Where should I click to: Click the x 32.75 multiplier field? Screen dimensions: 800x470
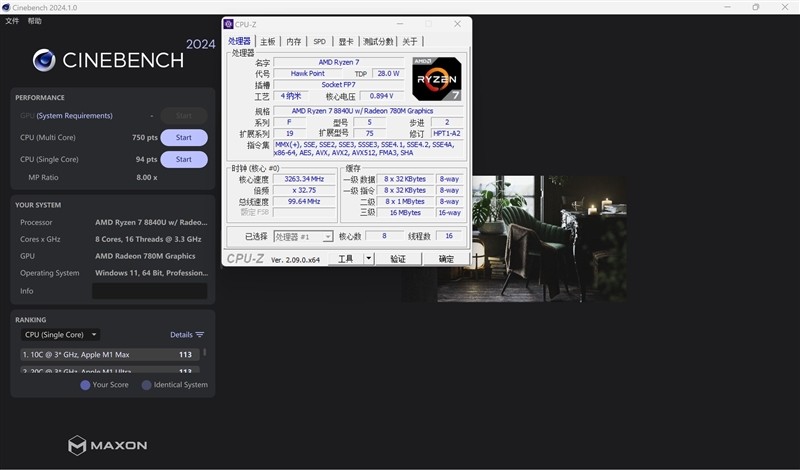(x=304, y=190)
